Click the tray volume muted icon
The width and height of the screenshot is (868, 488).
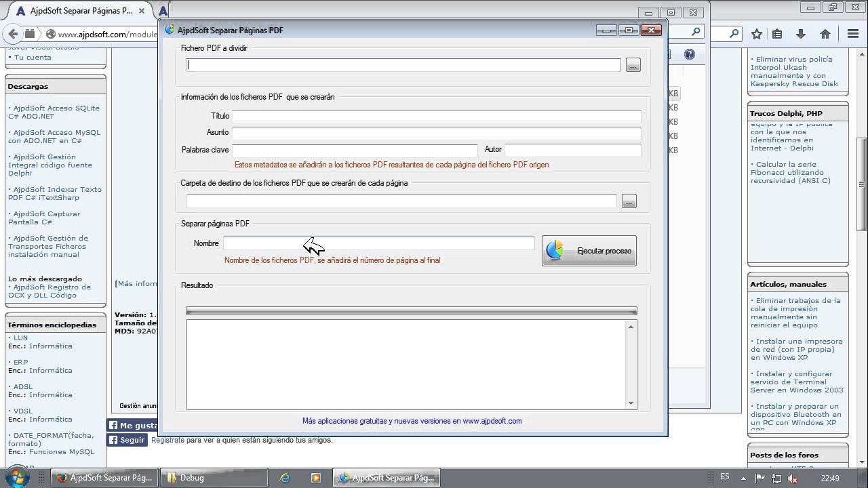point(792,478)
